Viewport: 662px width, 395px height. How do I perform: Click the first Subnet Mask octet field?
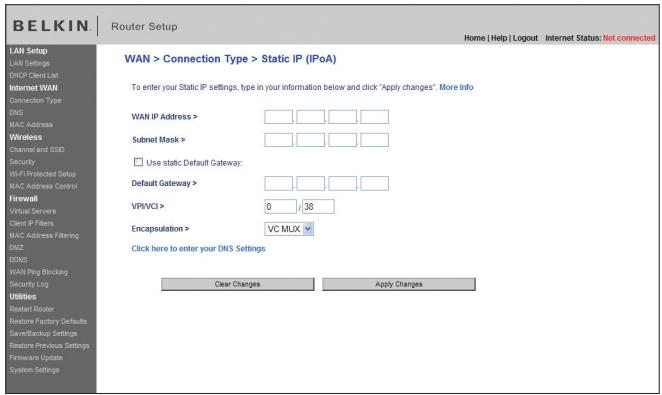pos(279,140)
